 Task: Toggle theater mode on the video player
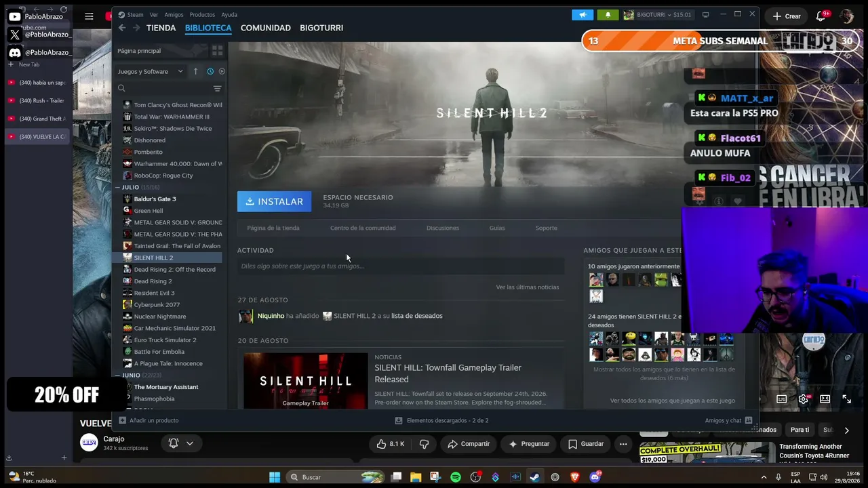825,399
